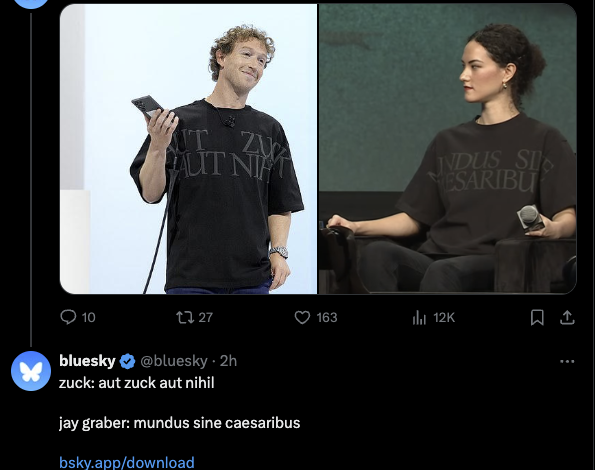595x470 pixels.
Task: Click the partially visible avatar at the top-left
Action: 31,4
